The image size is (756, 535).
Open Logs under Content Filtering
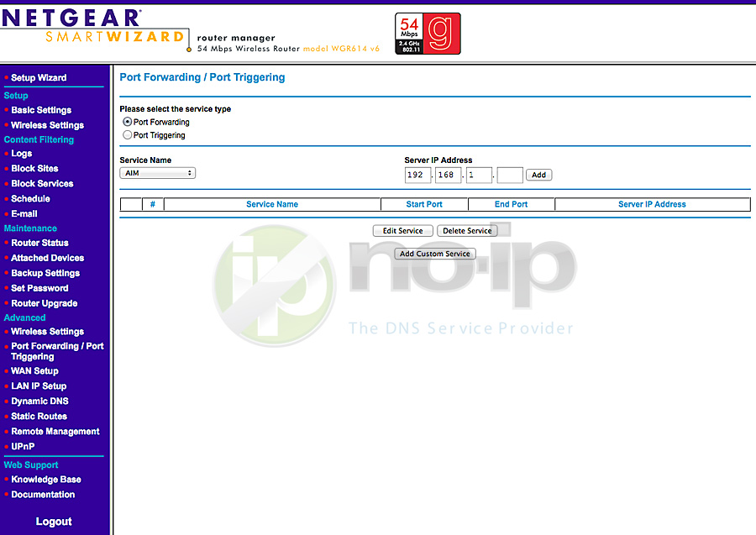coord(22,153)
